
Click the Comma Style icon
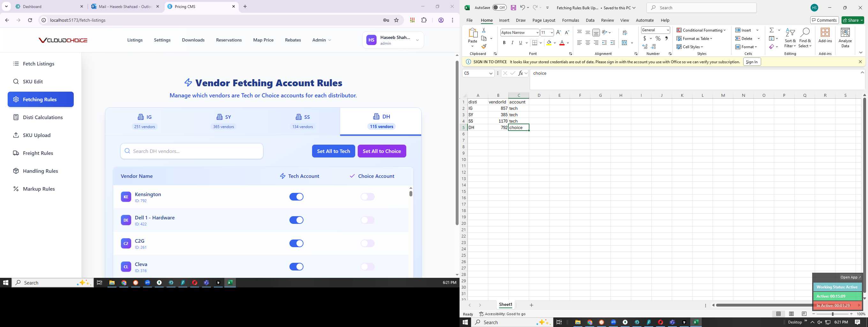coord(666,38)
